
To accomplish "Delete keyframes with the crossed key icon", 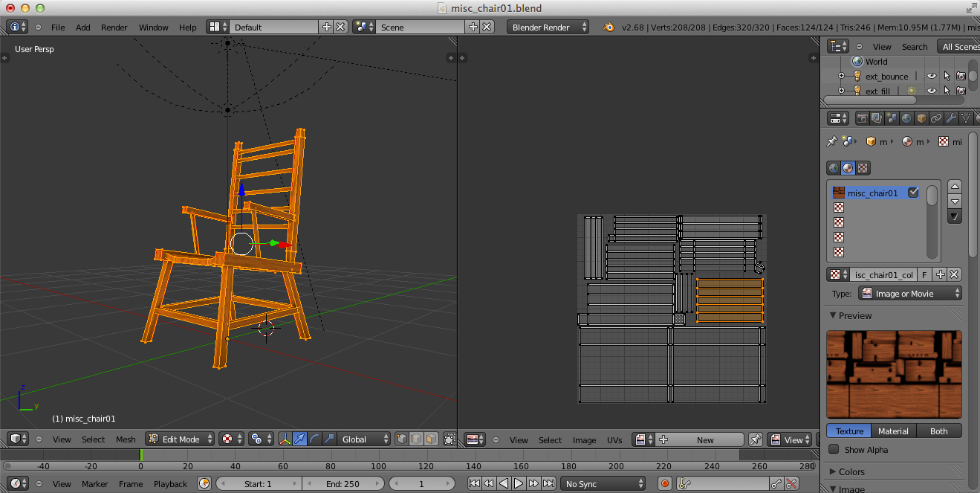I will [x=791, y=483].
